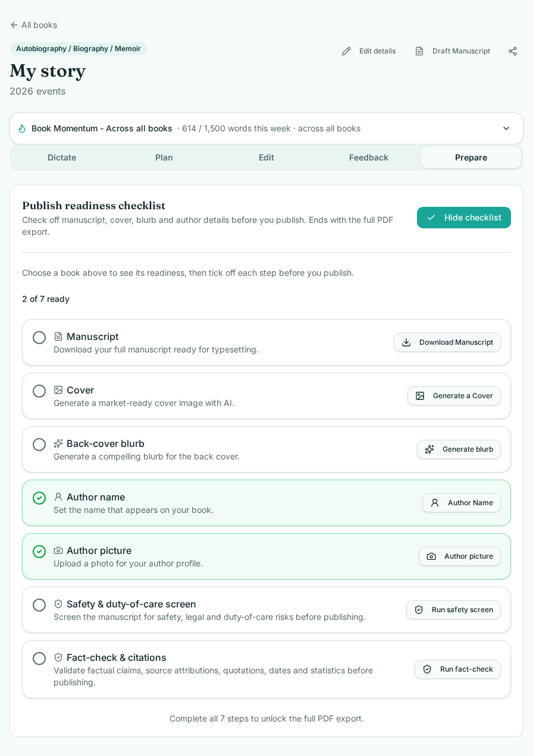This screenshot has height=756, width=533.
Task: Click Run fact-check button
Action: click(x=457, y=669)
